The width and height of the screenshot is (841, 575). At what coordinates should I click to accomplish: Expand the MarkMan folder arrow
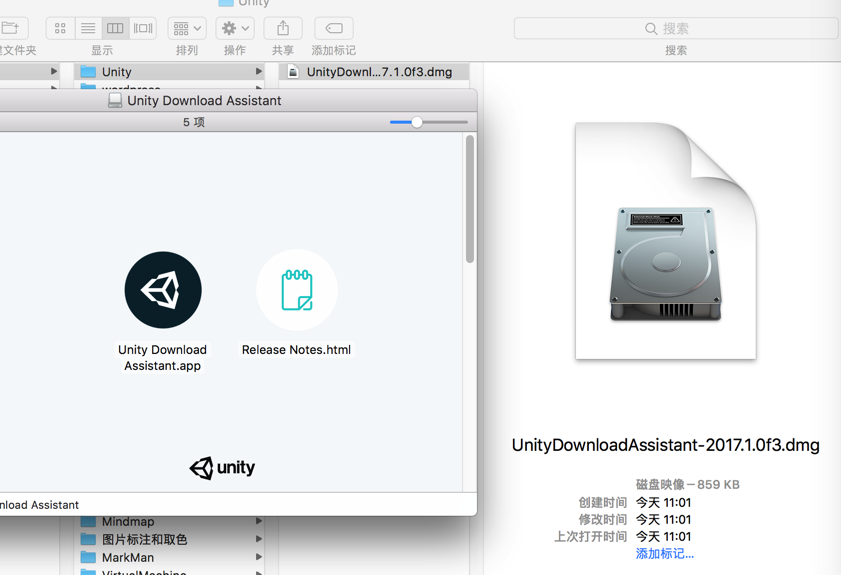click(x=259, y=557)
